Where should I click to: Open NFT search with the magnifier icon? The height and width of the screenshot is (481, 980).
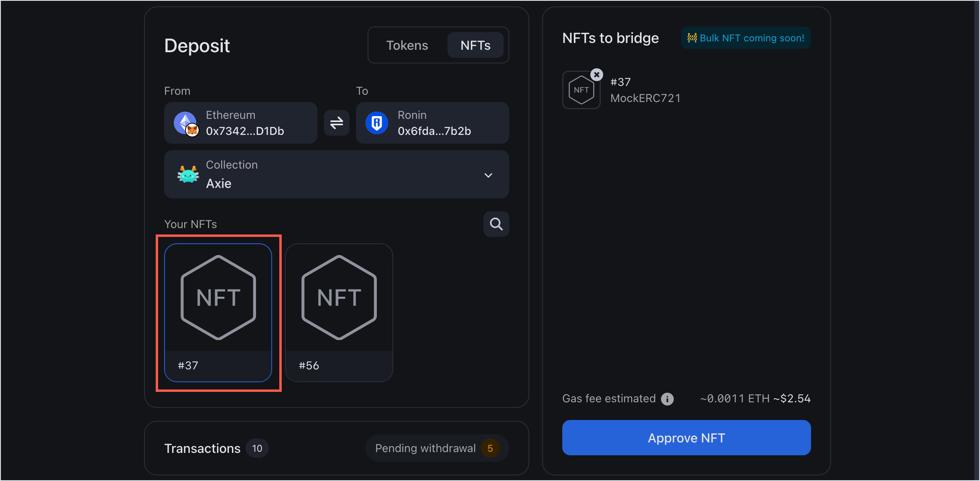[x=496, y=224]
